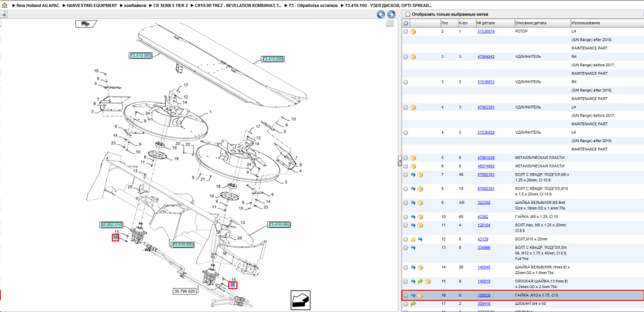Click plus icon for part 47984042

tap(406, 57)
